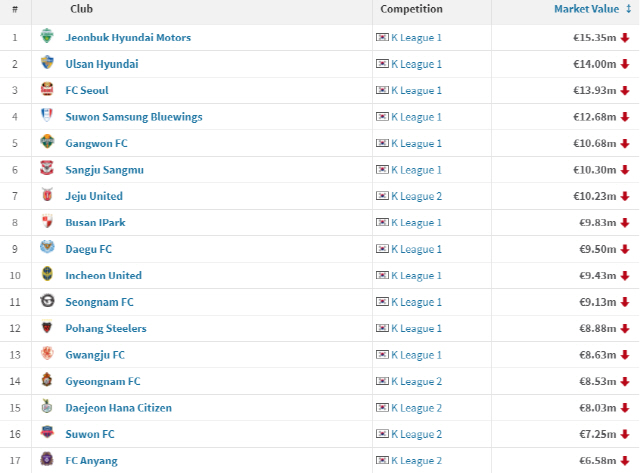Image resolution: width=640 pixels, height=473 pixels.
Task: Click the market value €13.93m
Action: tap(594, 90)
